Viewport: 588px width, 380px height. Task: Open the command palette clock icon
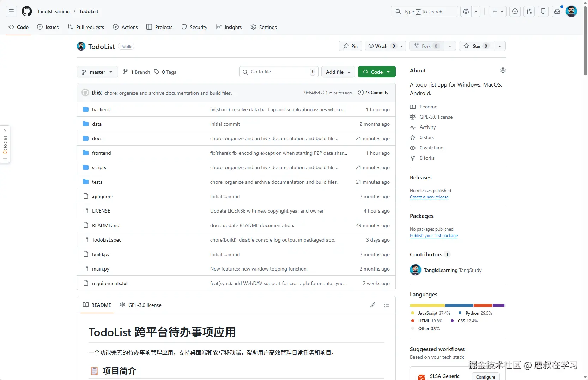tap(515, 11)
